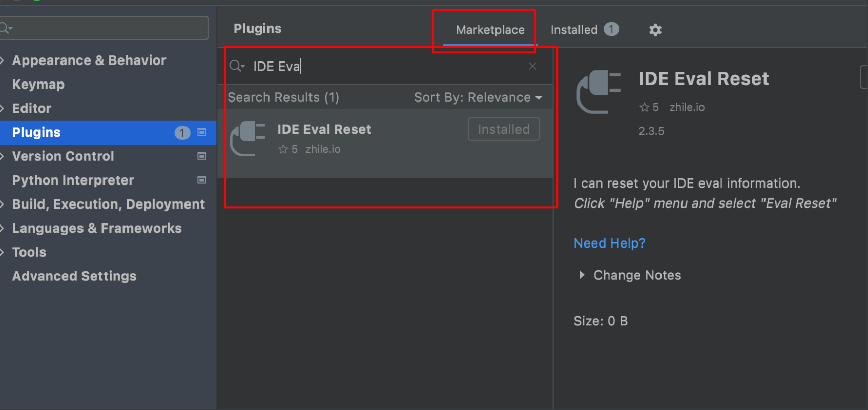The width and height of the screenshot is (868, 410).
Task: Select Keymap in settings list
Action: (x=38, y=84)
